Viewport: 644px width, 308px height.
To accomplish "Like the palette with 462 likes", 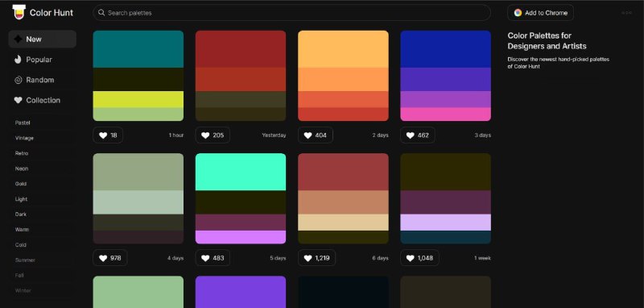I will click(418, 135).
